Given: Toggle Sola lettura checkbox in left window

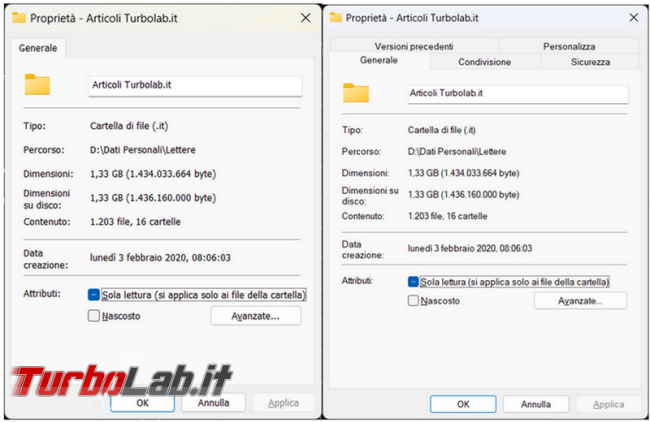Looking at the screenshot, I should (x=94, y=295).
